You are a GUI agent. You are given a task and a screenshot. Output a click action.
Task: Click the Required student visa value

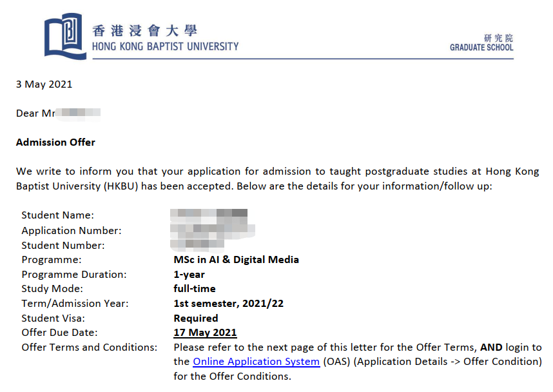[x=196, y=318]
